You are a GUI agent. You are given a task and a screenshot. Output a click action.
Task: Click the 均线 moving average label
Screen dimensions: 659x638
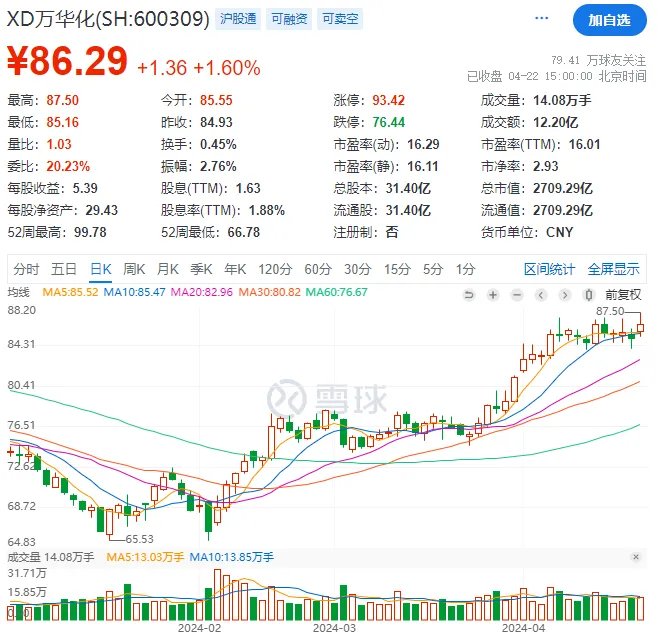tap(18, 292)
